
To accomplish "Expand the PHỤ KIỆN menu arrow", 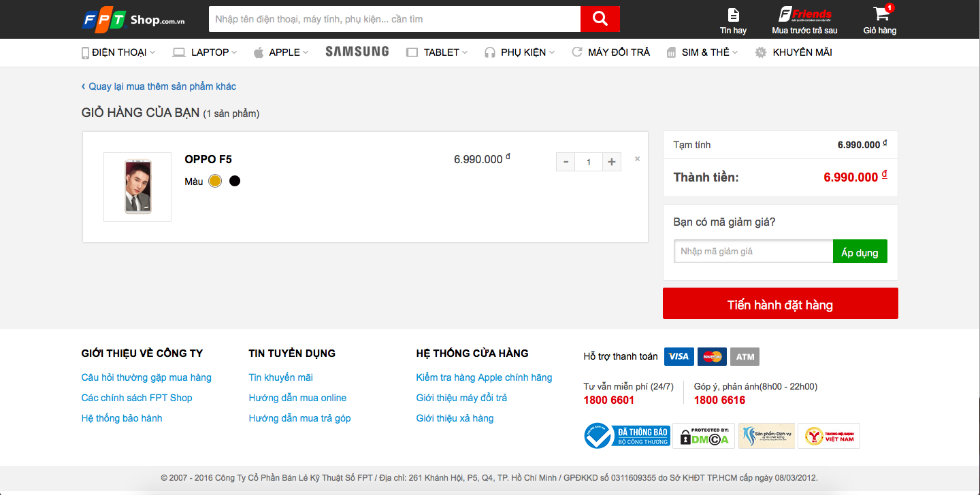I will tap(552, 52).
